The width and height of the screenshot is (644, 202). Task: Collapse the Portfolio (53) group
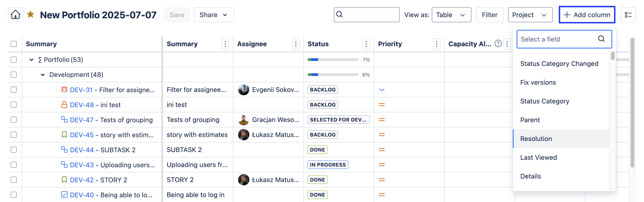coord(31,60)
